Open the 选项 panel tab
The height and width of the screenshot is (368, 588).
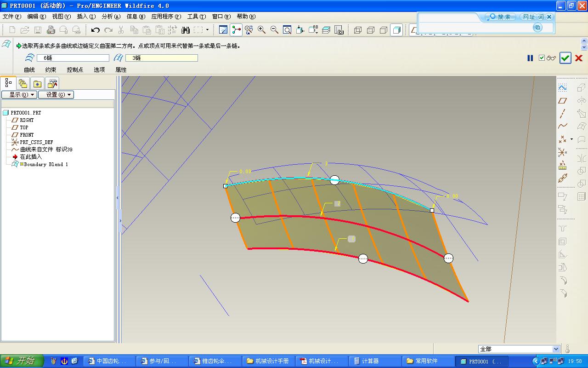tap(99, 69)
